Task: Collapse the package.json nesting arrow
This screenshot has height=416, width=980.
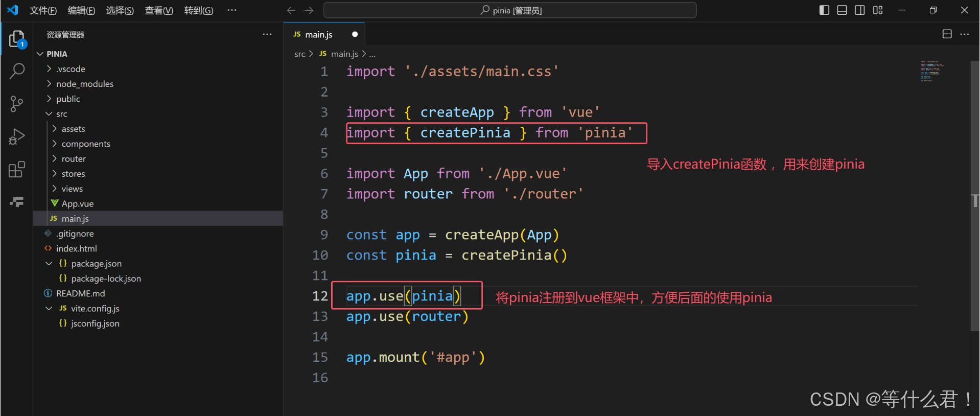Action: tap(49, 263)
